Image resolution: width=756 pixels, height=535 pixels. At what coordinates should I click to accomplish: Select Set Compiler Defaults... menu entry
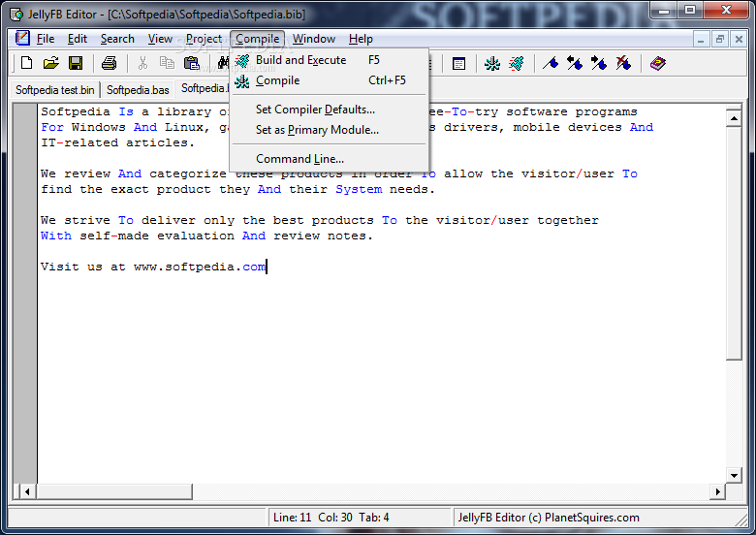click(x=330, y=110)
